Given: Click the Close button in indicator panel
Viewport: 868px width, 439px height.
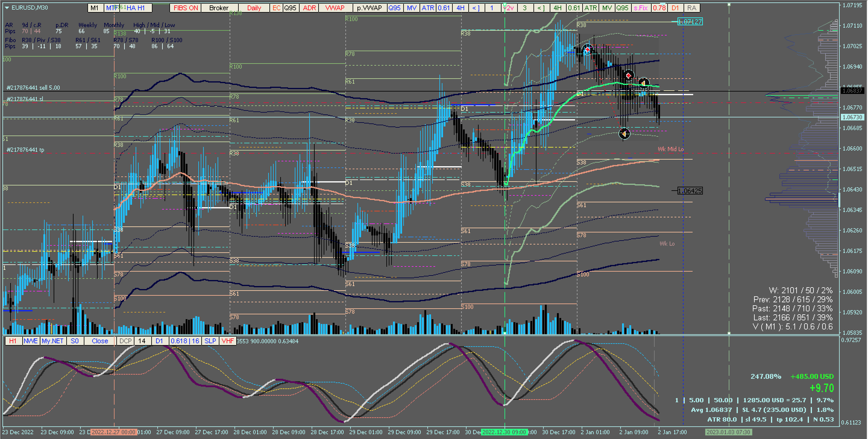Looking at the screenshot, I should click(x=100, y=341).
